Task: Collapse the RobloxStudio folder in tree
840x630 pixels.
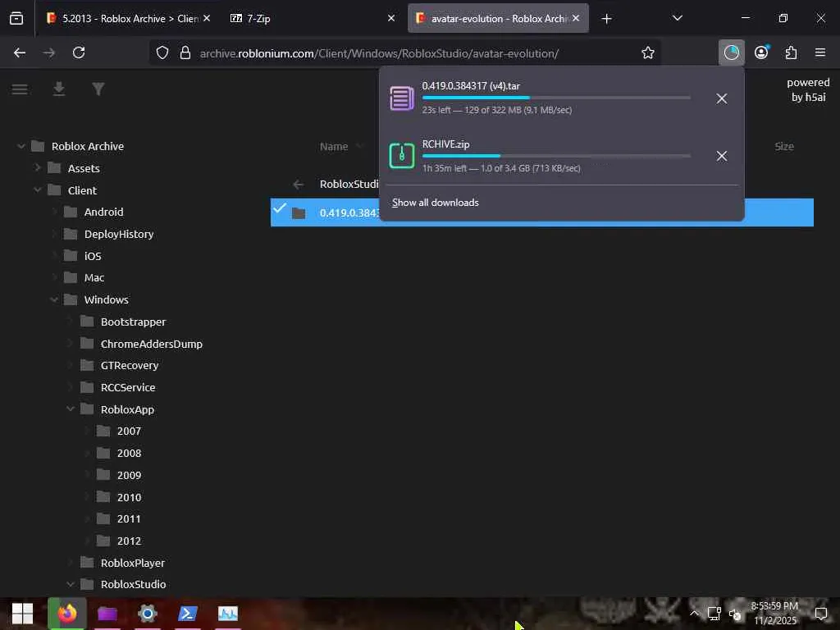Action: [71, 584]
